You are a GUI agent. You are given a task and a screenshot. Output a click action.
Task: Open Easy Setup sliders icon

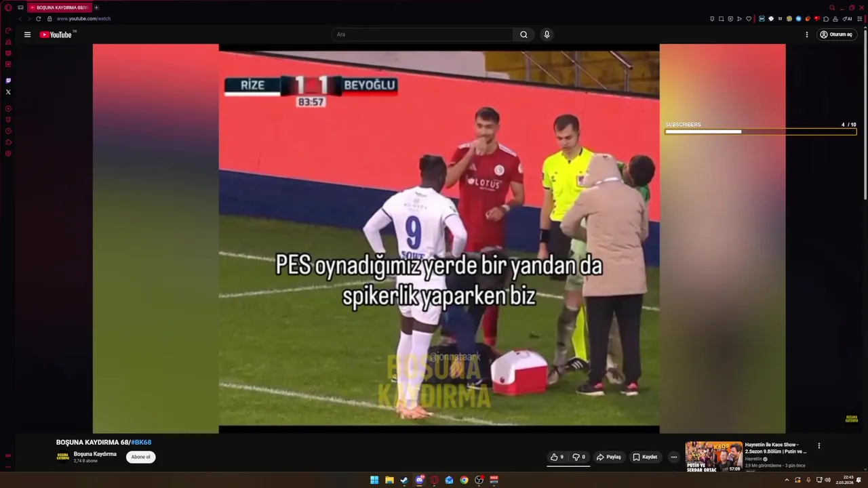[x=859, y=19]
